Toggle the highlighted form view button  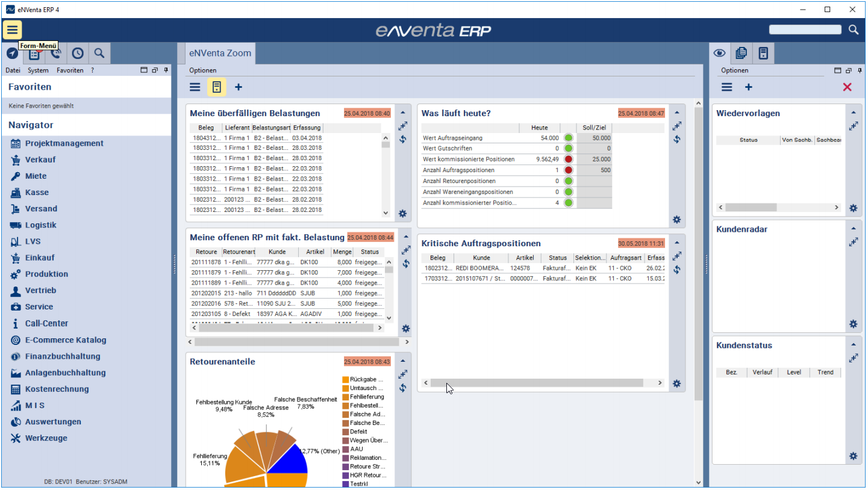[x=217, y=87]
